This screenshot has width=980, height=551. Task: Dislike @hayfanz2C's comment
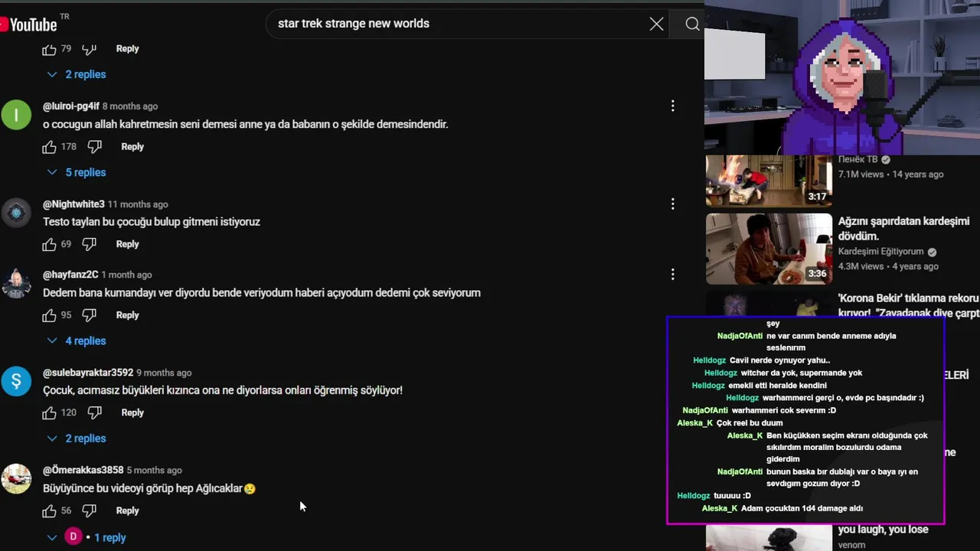(x=90, y=315)
